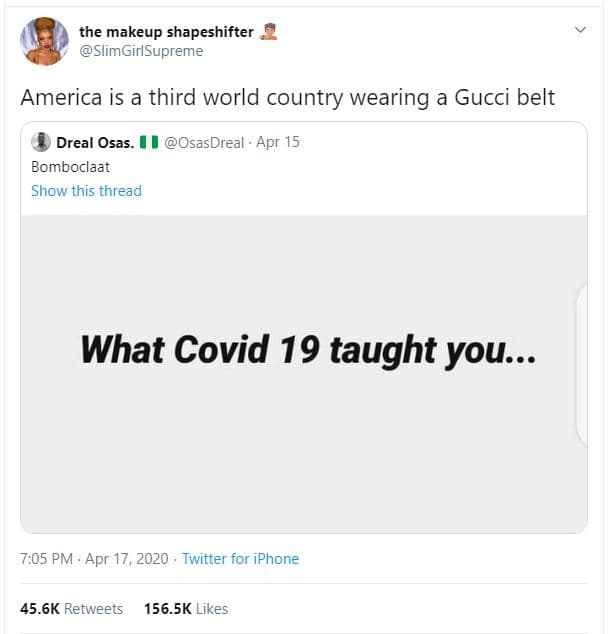Click the "Bomboclaat" quoted tweet text
Image resolution: width=614 pixels, height=634 pixels.
(70, 167)
